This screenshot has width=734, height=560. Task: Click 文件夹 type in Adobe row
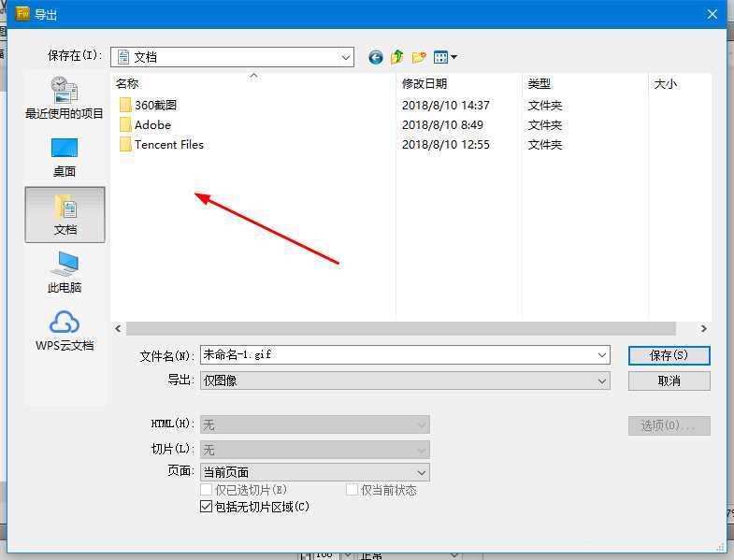545,125
